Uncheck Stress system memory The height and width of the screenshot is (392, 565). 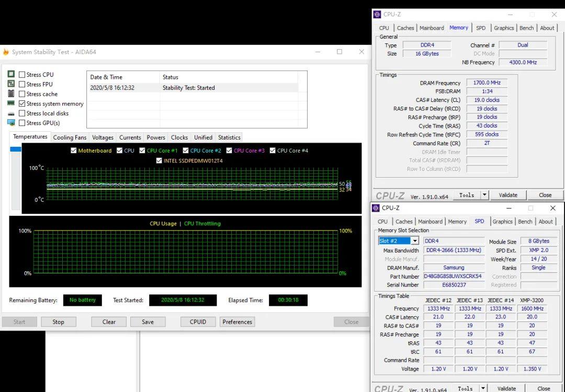(22, 103)
